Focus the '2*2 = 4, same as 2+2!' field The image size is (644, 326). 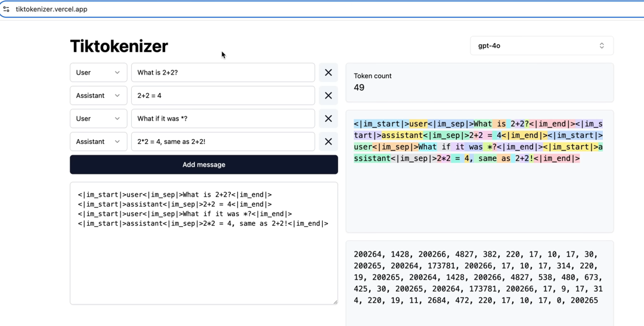[223, 142]
